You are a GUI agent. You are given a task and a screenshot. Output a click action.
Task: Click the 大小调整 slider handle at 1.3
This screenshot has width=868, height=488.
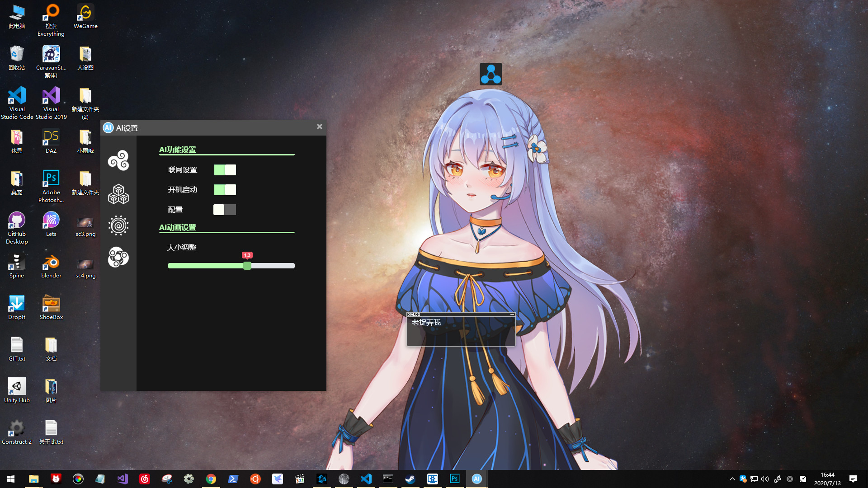pos(247,266)
